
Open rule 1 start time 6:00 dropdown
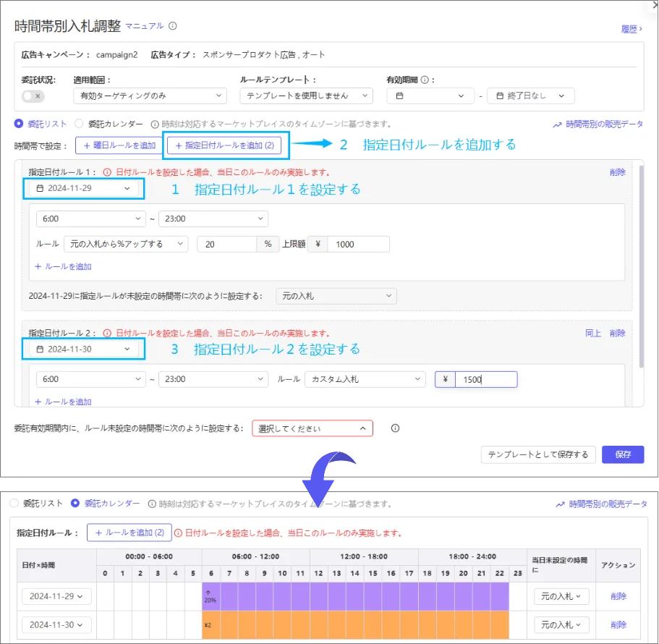pyautogui.click(x=90, y=219)
